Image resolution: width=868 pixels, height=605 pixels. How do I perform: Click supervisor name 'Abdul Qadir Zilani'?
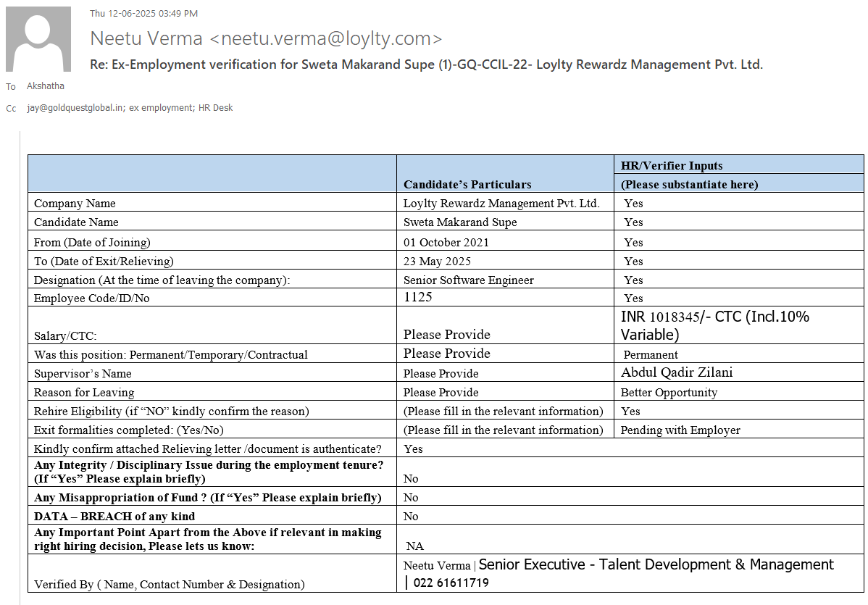coord(677,372)
